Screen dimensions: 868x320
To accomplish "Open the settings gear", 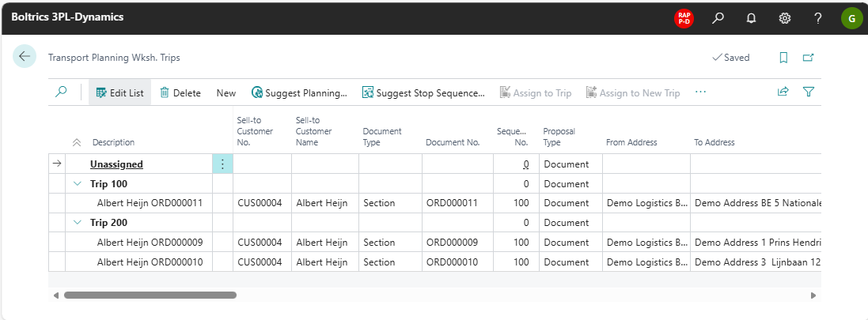I will point(784,18).
